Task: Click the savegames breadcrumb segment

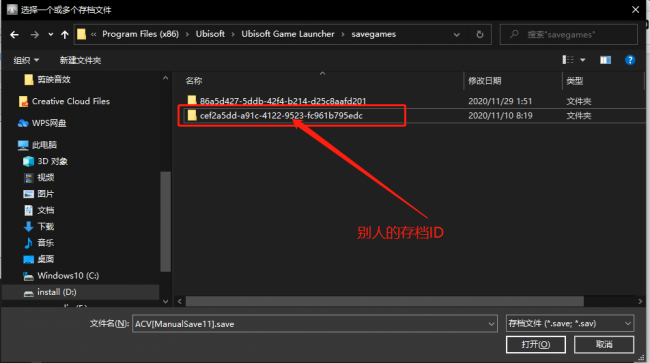Action: [374, 34]
